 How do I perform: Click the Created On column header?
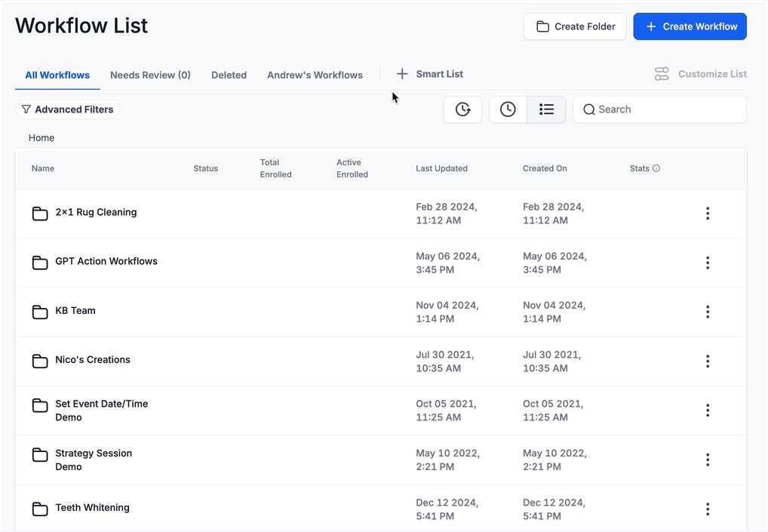(545, 168)
